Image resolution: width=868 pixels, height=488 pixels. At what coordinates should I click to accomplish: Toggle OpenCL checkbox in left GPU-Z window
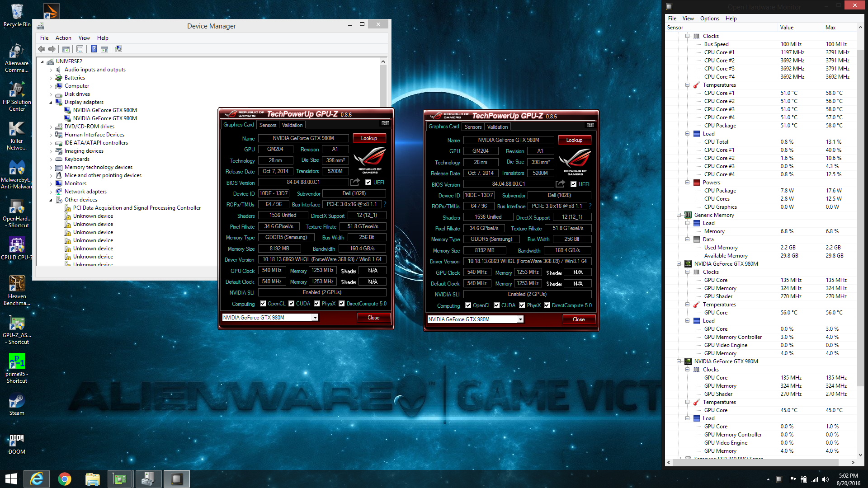point(263,304)
